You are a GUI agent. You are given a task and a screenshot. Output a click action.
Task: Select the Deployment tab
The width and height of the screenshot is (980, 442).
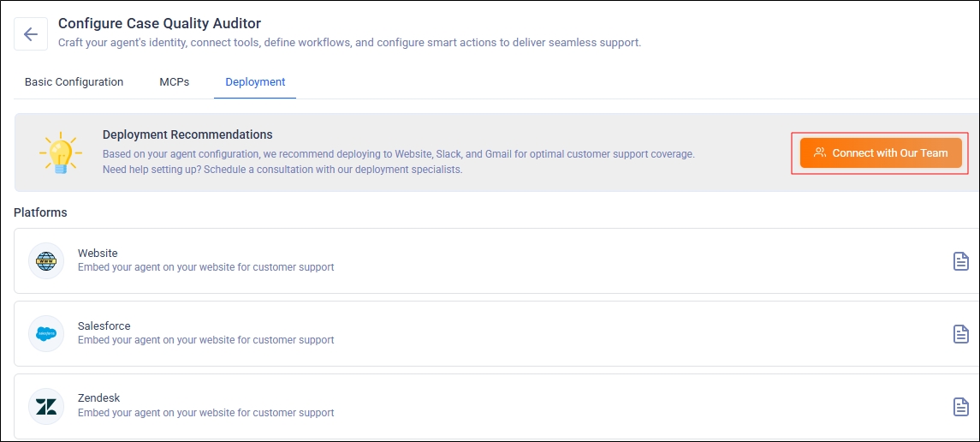point(255,82)
